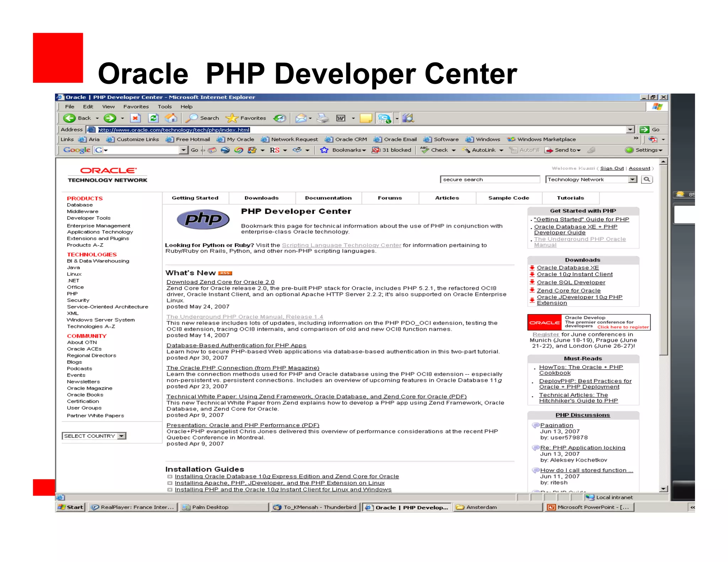The image size is (728, 562).
Task: Click the red Stop icon
Action: pyautogui.click(x=135, y=118)
